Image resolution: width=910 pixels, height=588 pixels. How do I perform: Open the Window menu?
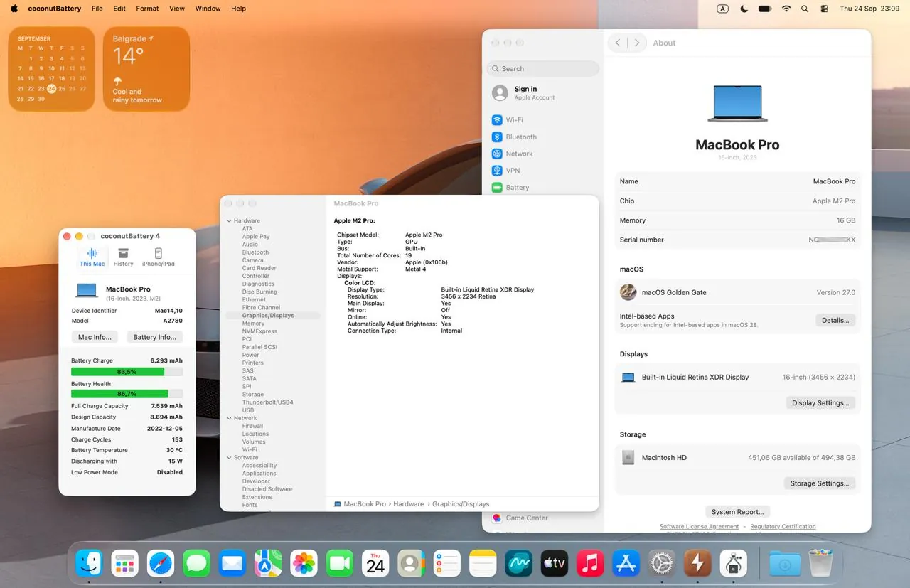tap(208, 9)
